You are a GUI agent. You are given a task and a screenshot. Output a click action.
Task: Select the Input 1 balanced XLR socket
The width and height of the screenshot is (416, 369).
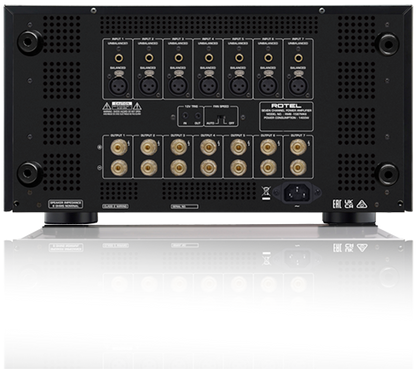(118, 85)
